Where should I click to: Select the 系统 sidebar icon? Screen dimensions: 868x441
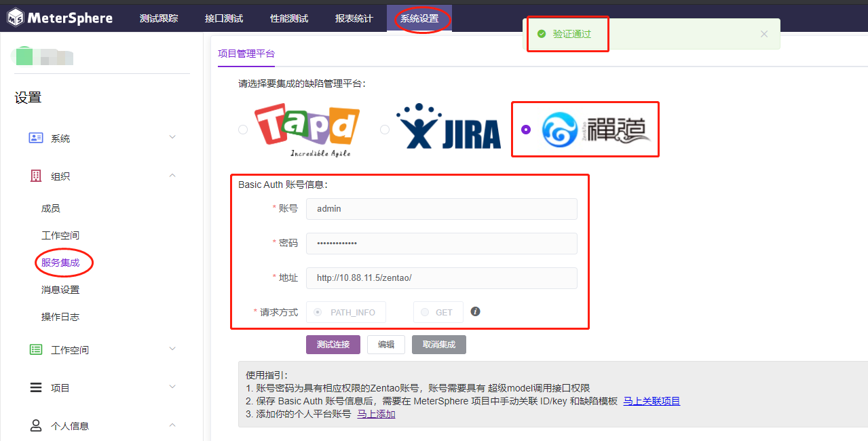point(36,138)
